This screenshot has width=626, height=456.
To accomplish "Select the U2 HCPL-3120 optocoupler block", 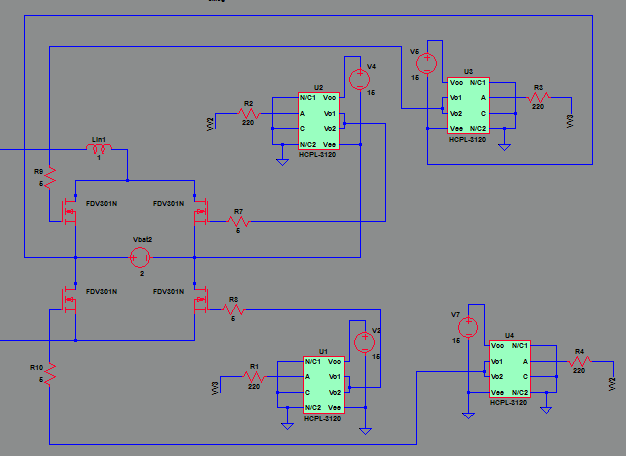I will click(320, 121).
